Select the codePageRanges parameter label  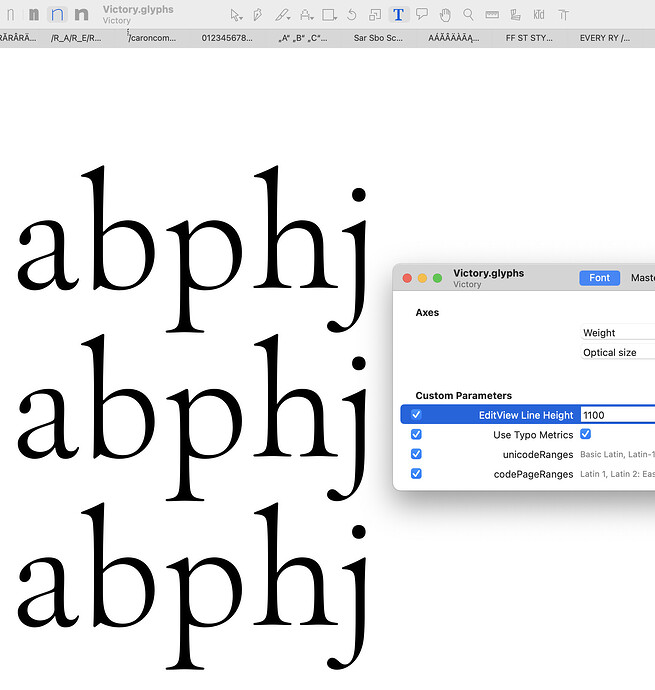[x=534, y=474]
